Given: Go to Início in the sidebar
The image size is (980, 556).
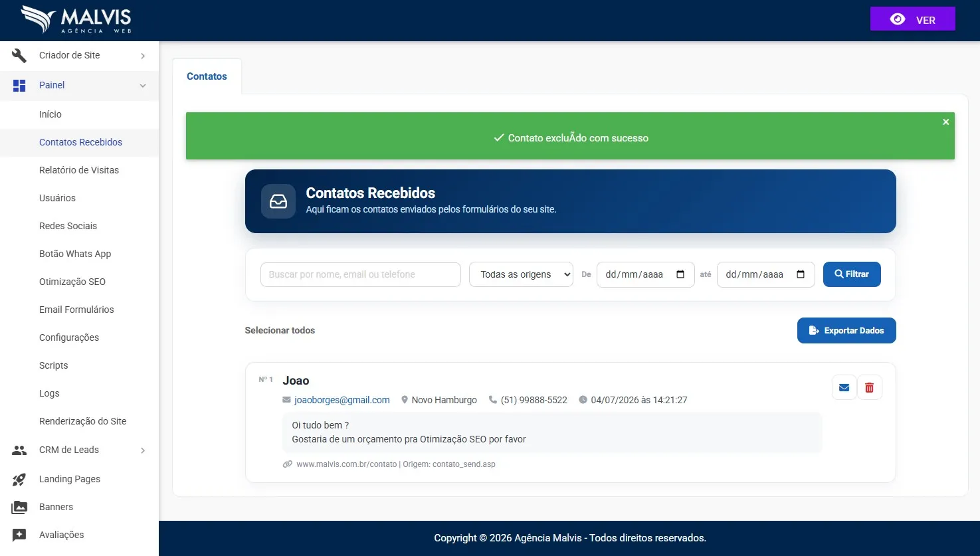Looking at the screenshot, I should 50,114.
